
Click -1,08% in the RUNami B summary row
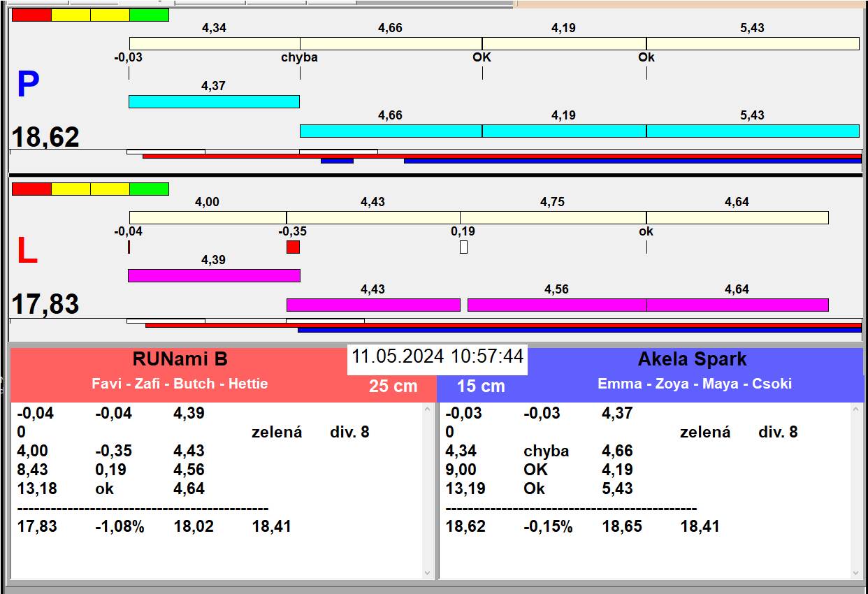click(x=120, y=526)
